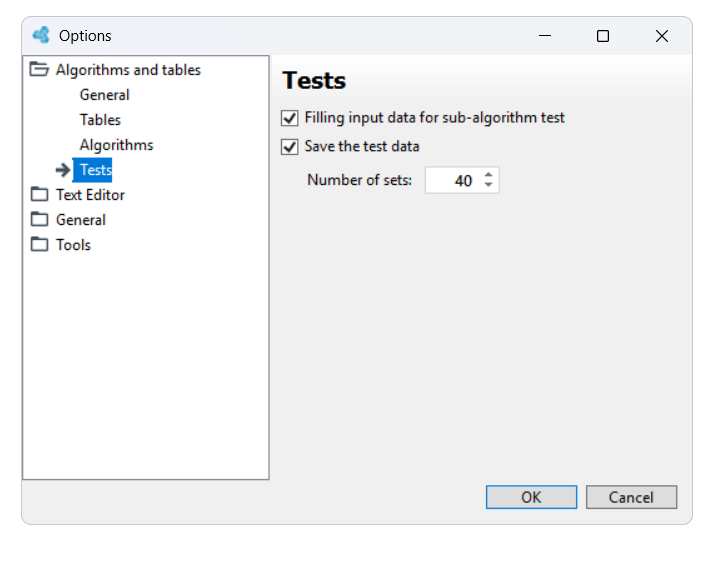Expand the Tools folder icon
This screenshot has width=722, height=568.
39,244
